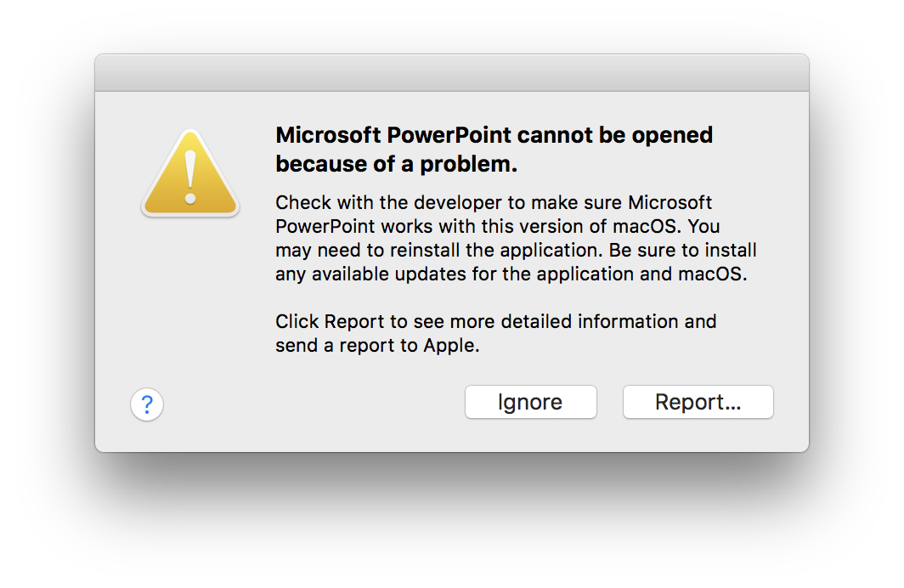Click the word 'Report' in the paragraph text

[354, 322]
